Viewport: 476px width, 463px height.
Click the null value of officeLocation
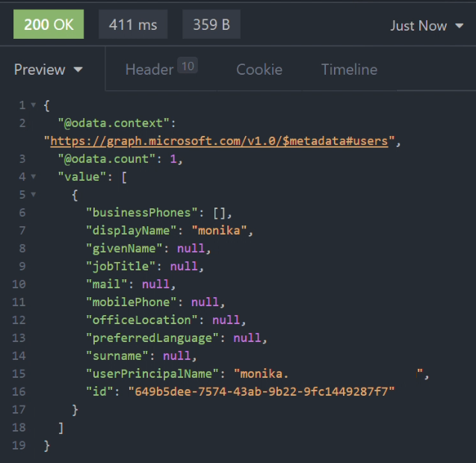click(226, 320)
